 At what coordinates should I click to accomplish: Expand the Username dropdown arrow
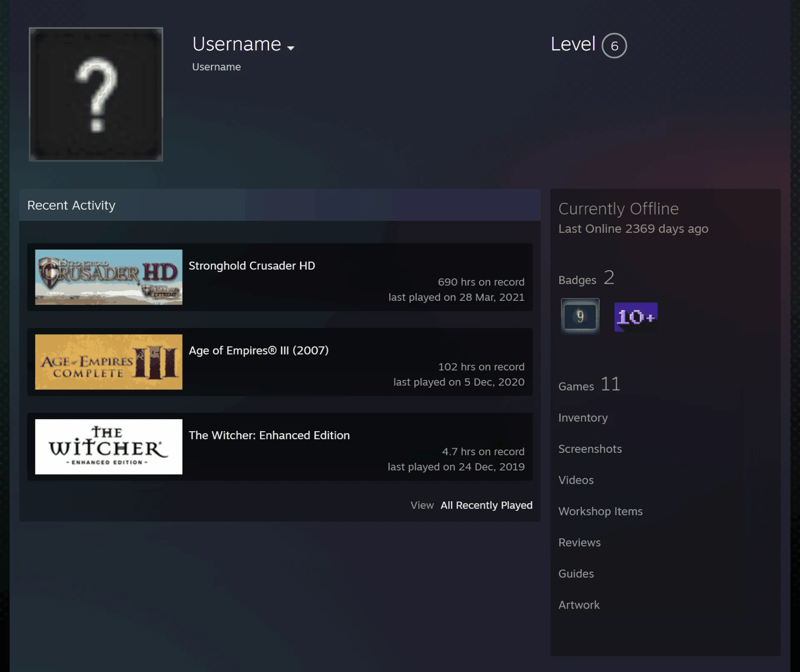pos(291,48)
